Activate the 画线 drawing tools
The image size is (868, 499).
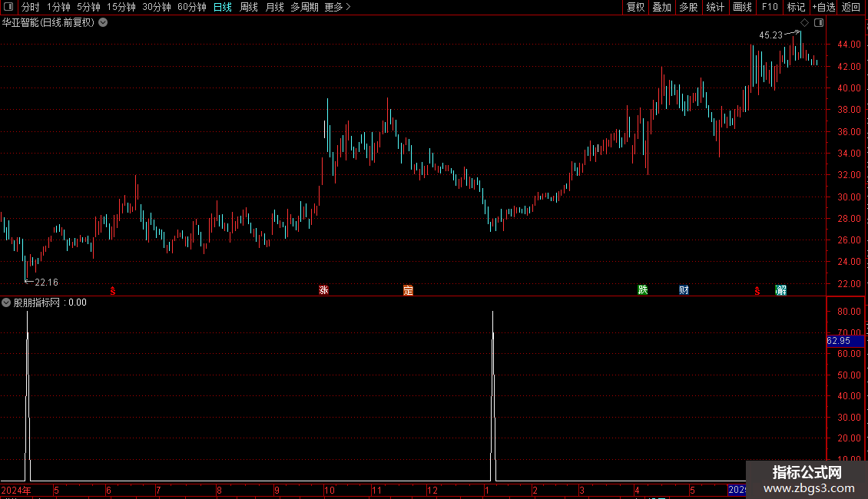click(x=742, y=7)
